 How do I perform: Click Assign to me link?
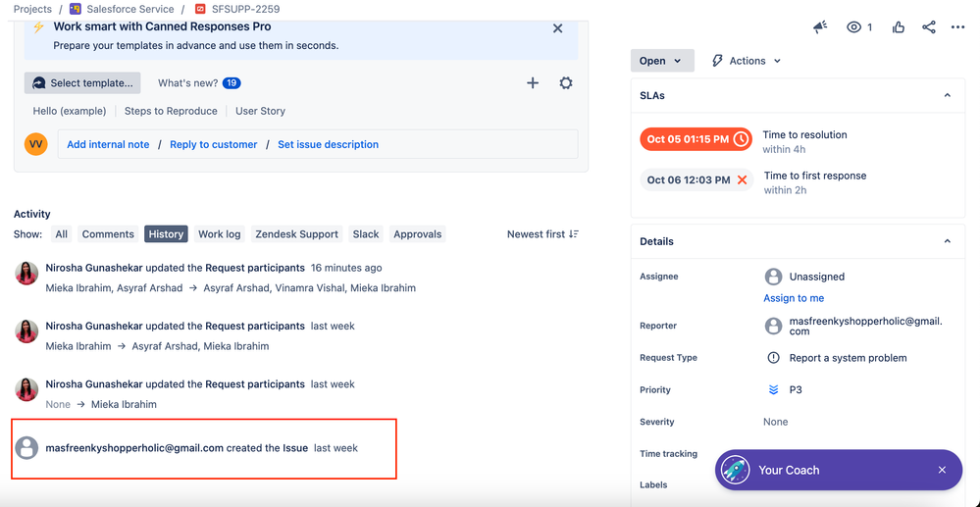[x=794, y=298]
